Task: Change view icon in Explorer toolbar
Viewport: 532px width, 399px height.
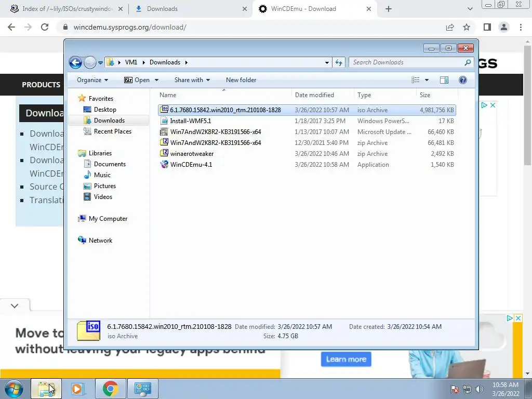Action: (415, 80)
